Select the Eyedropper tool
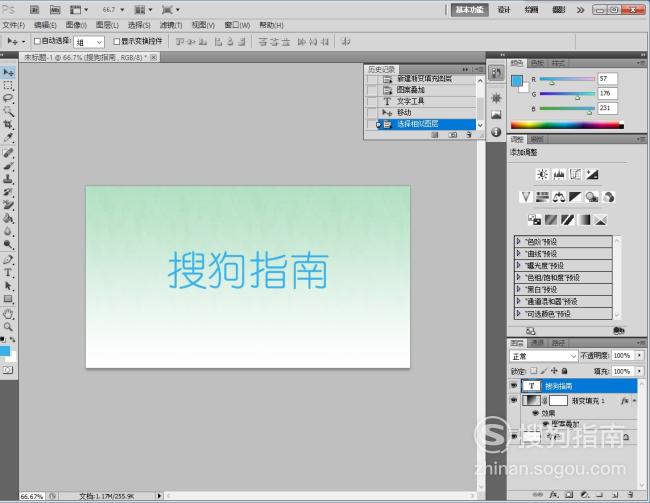This screenshot has height=503, width=650. 8,137
